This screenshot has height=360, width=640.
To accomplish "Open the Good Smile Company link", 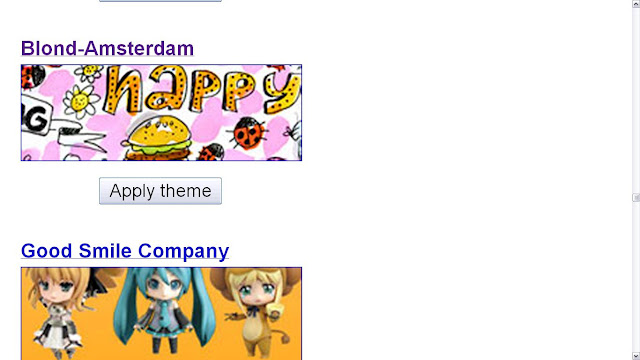I will click(125, 251).
